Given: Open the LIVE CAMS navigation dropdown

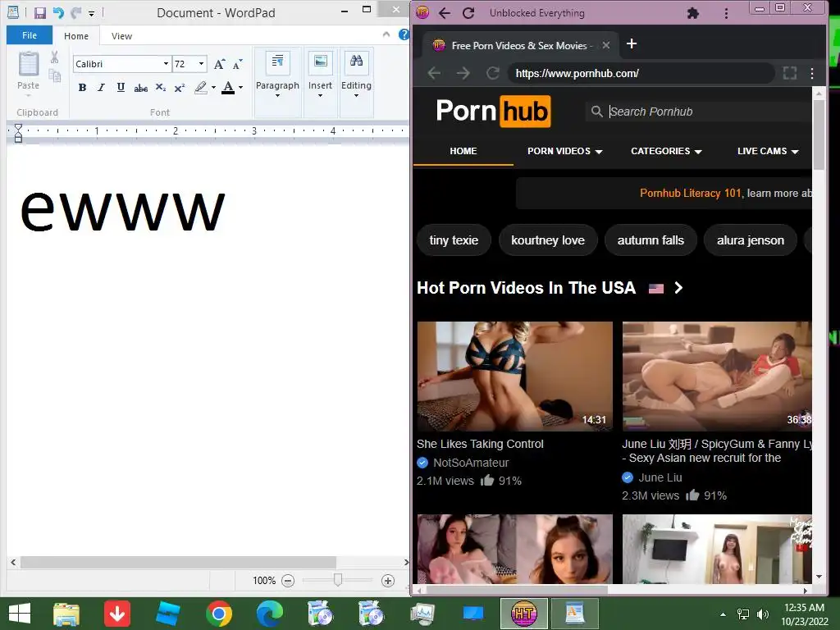Looking at the screenshot, I should [768, 151].
